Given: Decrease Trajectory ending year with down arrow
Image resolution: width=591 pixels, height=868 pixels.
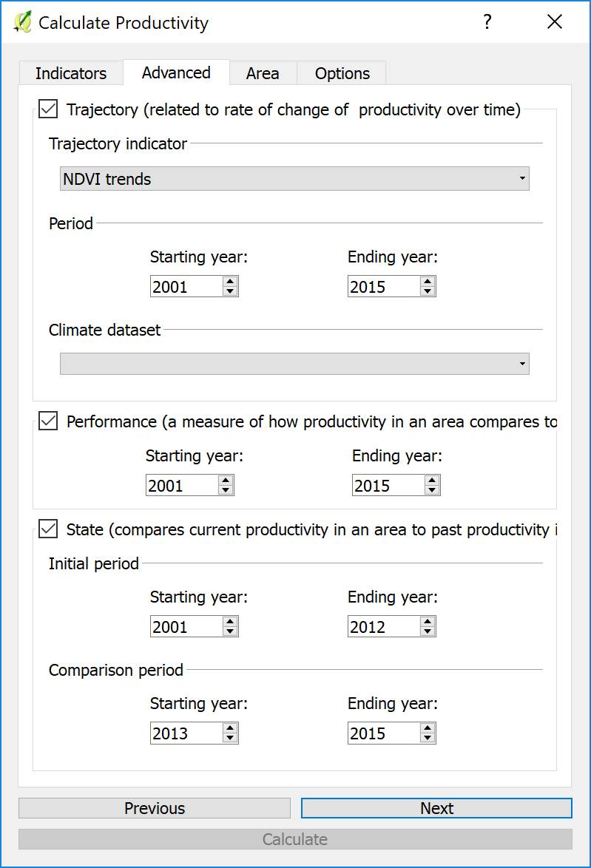Looking at the screenshot, I should (428, 291).
